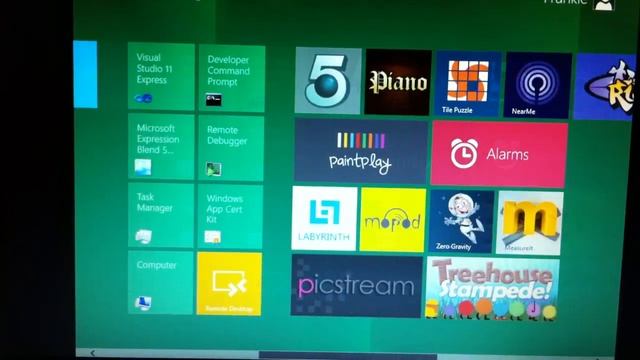Viewport: 640px width, 360px height.
Task: Click the left scroll arrow
Action: pyautogui.click(x=93, y=353)
